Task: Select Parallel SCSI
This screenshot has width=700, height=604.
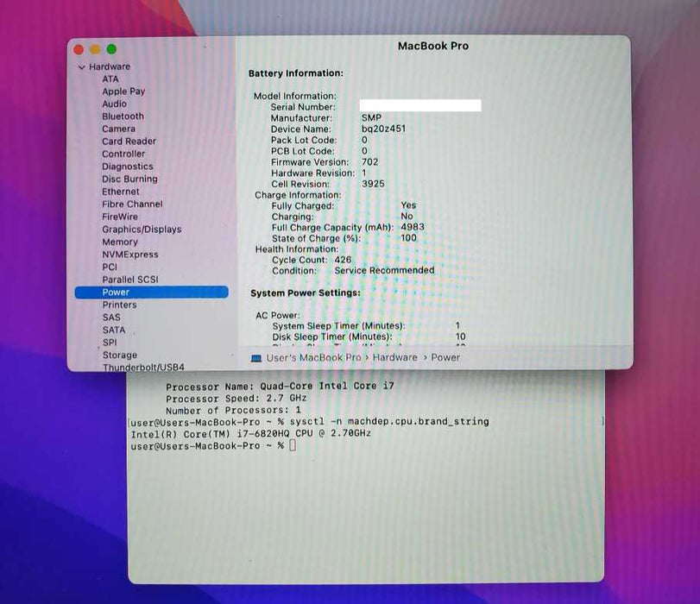Action: [130, 280]
